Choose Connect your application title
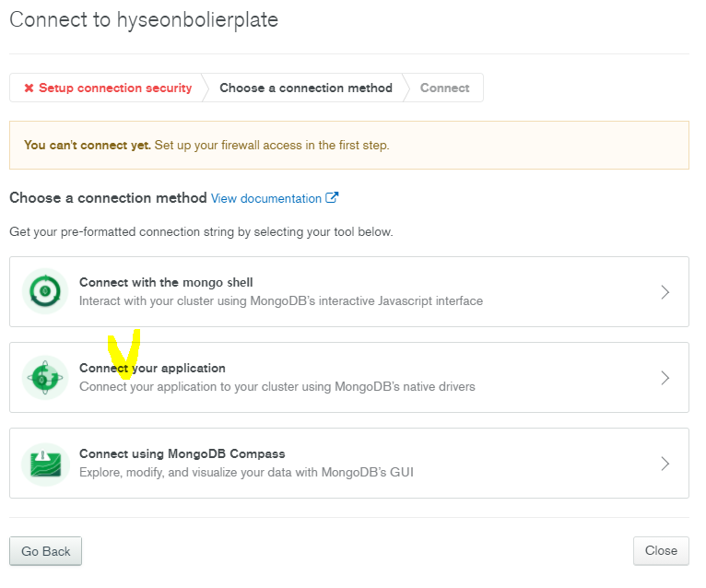This screenshot has width=706, height=588. [152, 369]
